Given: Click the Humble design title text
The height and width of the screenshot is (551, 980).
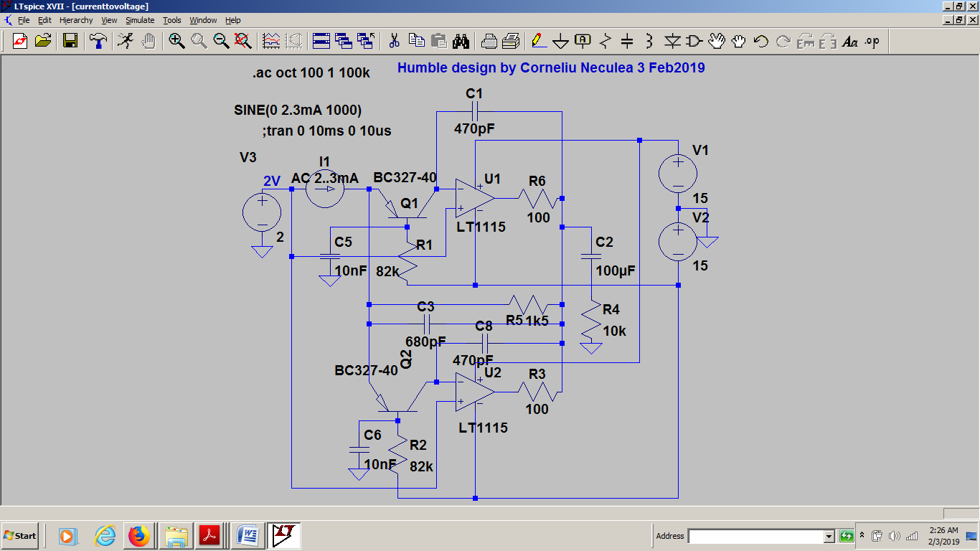Looking at the screenshot, I should [x=551, y=68].
